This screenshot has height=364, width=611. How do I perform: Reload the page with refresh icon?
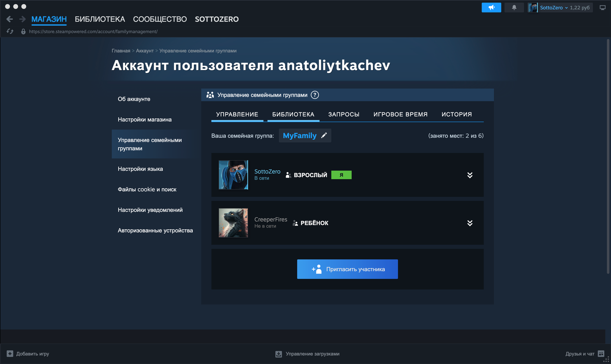(10, 31)
